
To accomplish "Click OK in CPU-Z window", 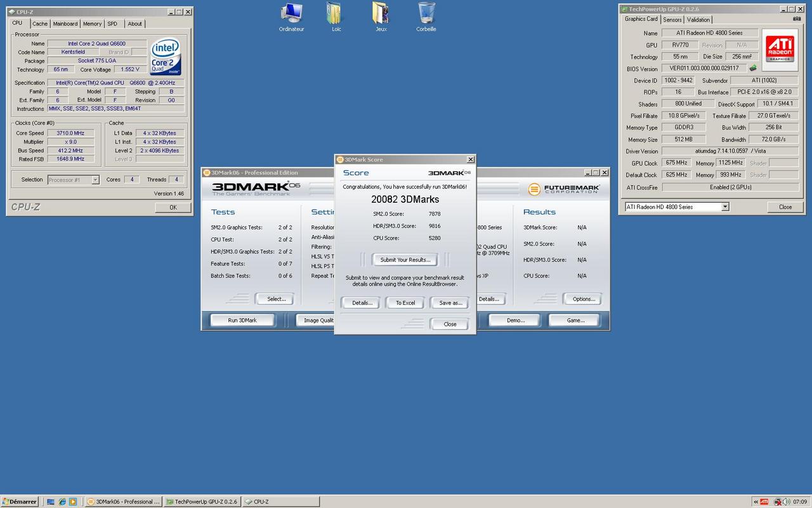I will [173, 207].
